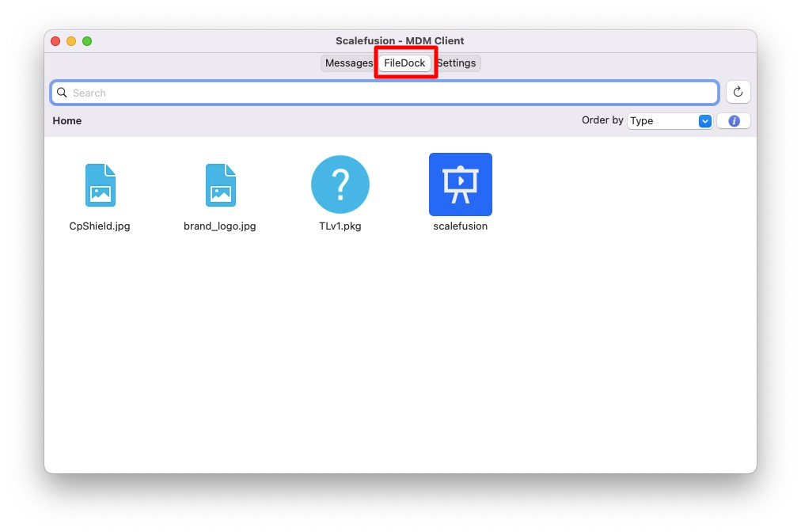Viewport: 801px width, 532px height.
Task: Switch to the Messages tab
Action: 349,63
